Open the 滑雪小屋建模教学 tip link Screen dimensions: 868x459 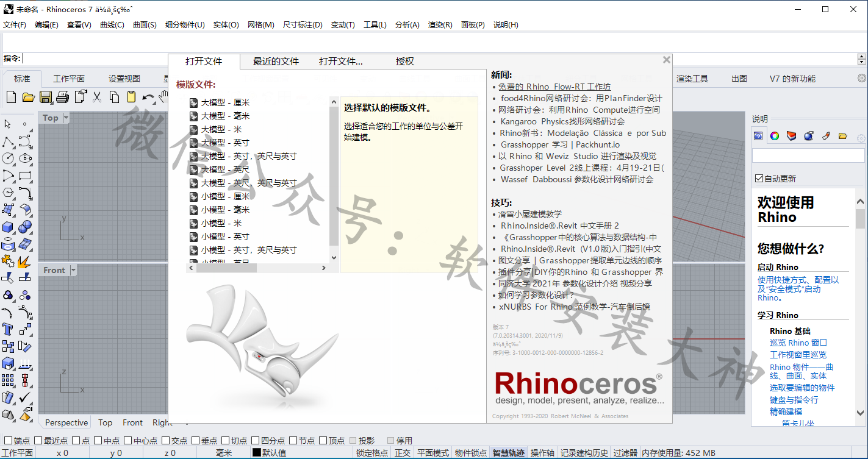point(530,214)
